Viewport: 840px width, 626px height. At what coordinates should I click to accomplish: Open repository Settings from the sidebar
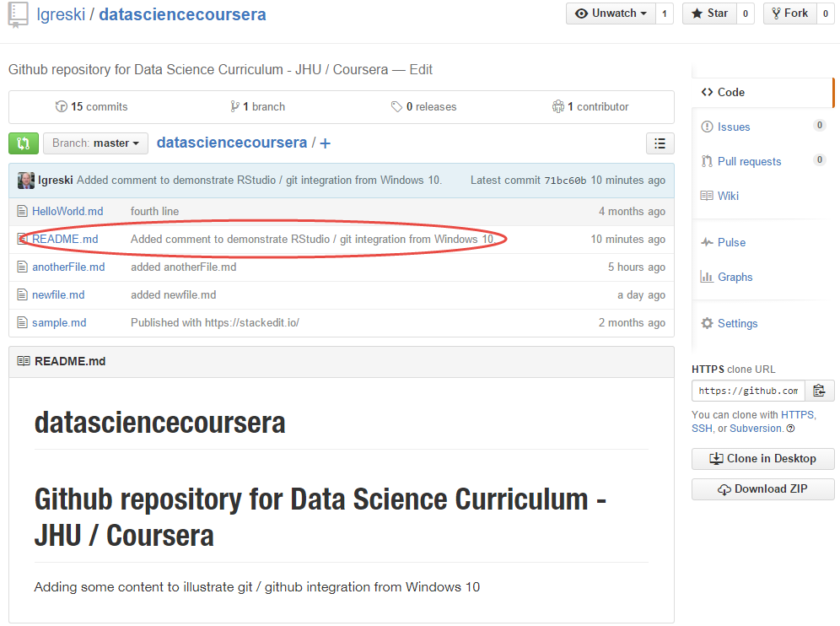736,323
